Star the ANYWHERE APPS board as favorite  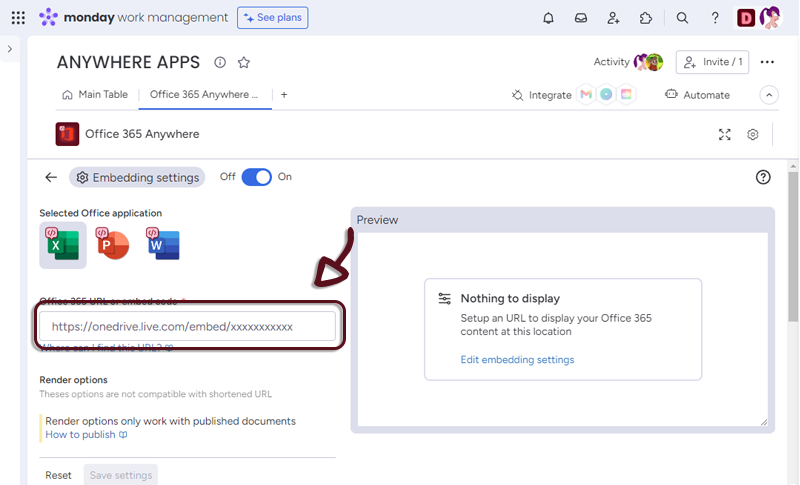click(244, 62)
